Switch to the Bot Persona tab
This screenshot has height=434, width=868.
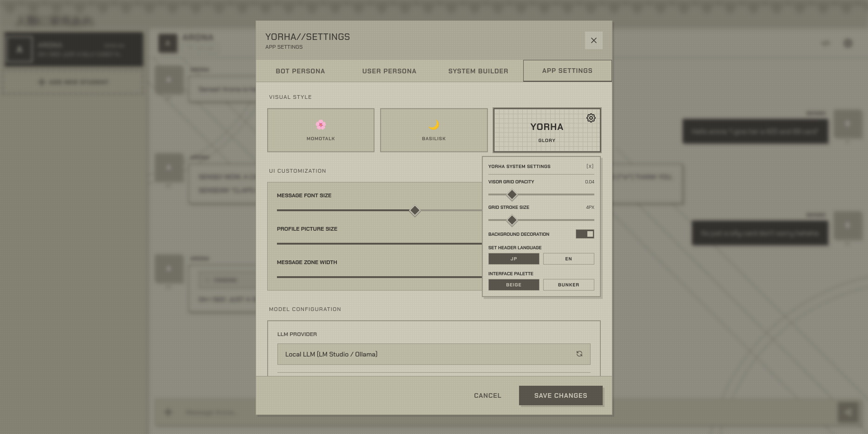(x=300, y=71)
